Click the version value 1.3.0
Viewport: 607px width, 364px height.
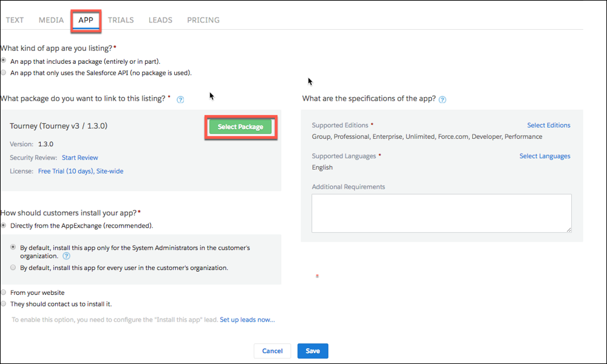46,144
